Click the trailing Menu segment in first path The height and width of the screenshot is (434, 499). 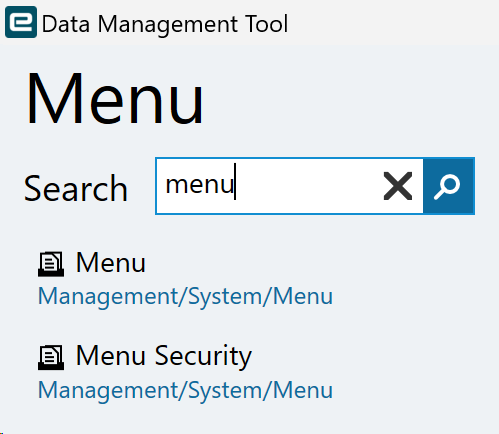point(303,296)
